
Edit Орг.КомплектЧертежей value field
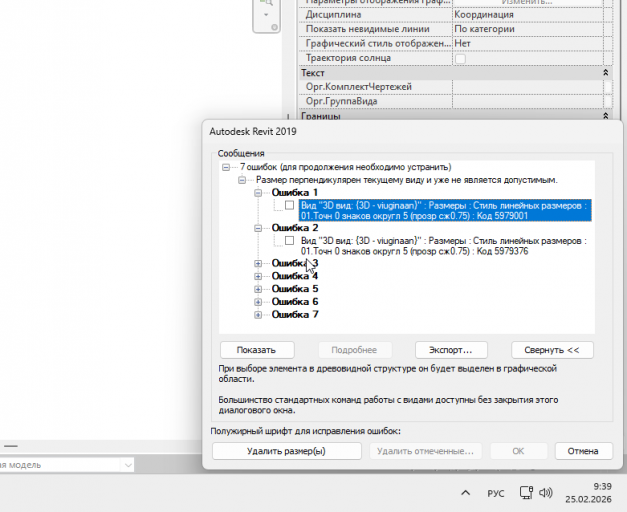point(527,87)
